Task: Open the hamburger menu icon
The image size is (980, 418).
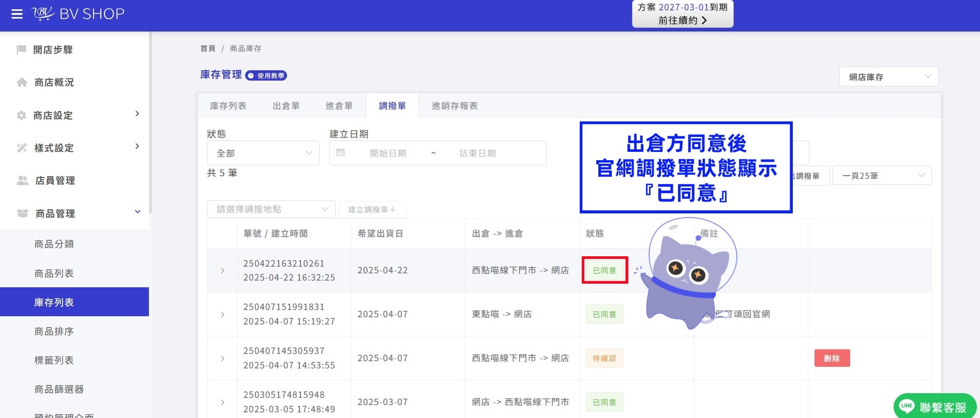Action: click(x=17, y=14)
